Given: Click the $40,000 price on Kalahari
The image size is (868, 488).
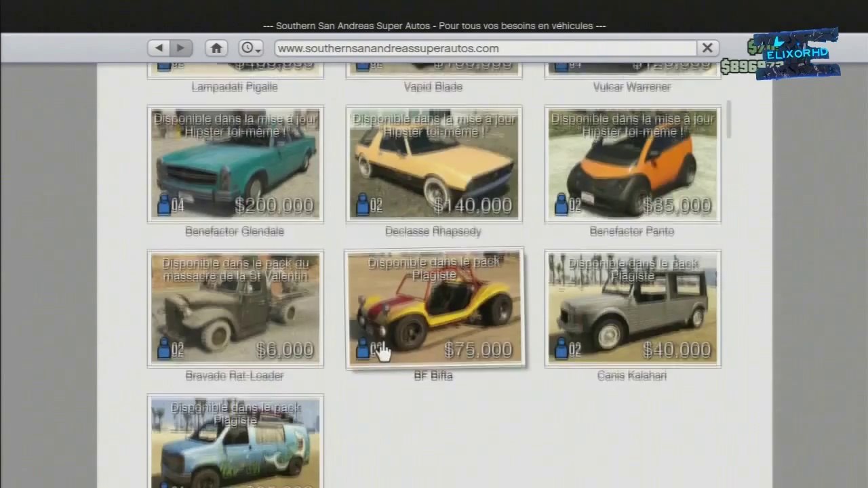Looking at the screenshot, I should point(677,350).
